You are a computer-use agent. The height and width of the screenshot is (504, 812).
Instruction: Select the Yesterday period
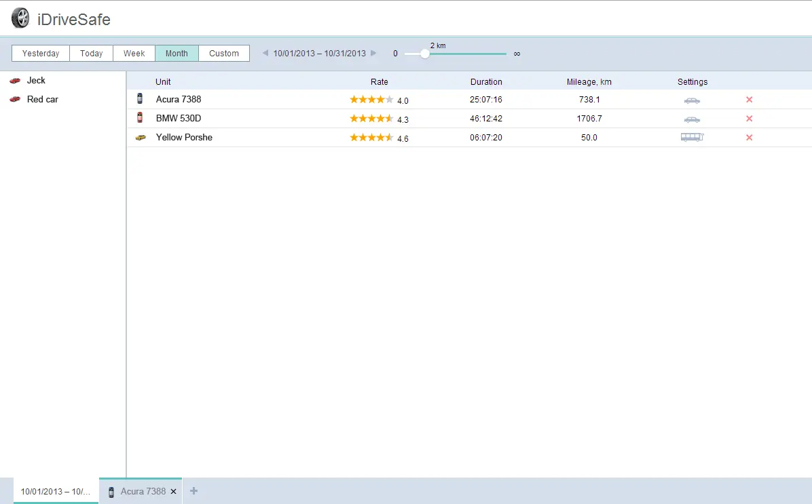(x=41, y=54)
